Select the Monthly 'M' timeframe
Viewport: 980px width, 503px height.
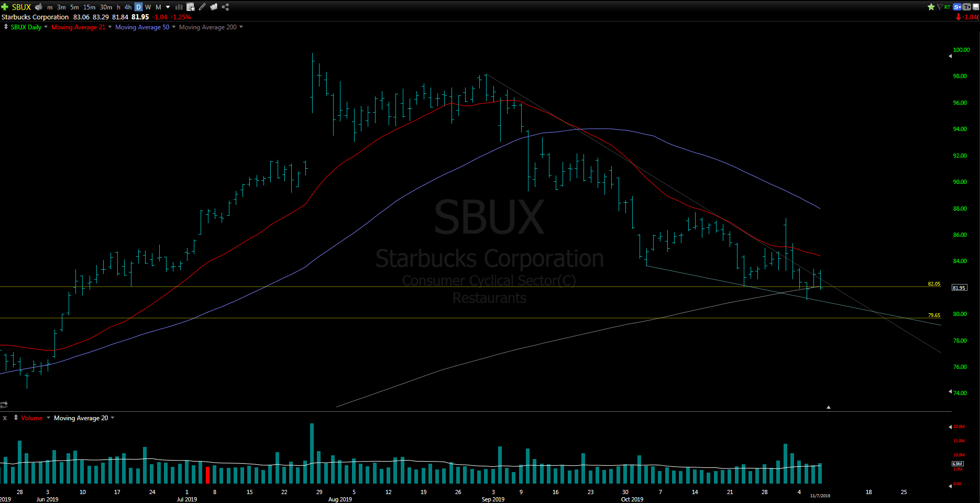click(x=158, y=7)
